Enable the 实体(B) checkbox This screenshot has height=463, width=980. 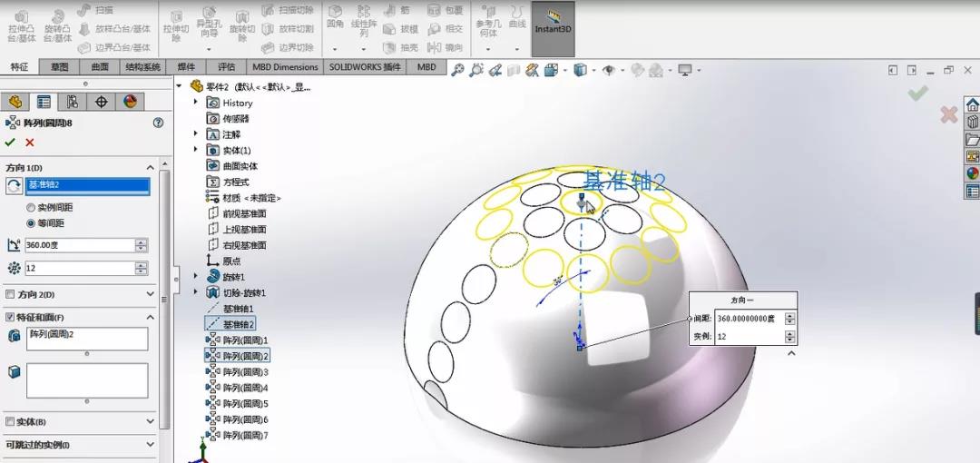click(9, 422)
